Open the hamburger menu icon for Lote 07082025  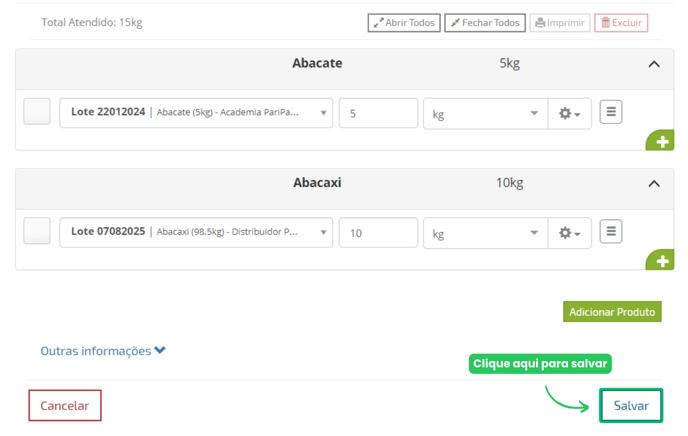[611, 231]
